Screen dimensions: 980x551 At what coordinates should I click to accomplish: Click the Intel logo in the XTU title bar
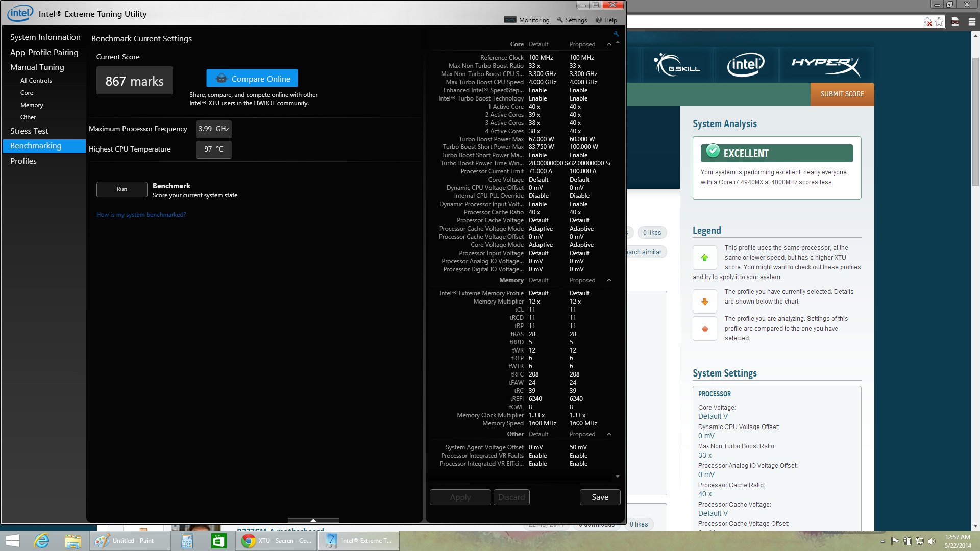click(20, 13)
